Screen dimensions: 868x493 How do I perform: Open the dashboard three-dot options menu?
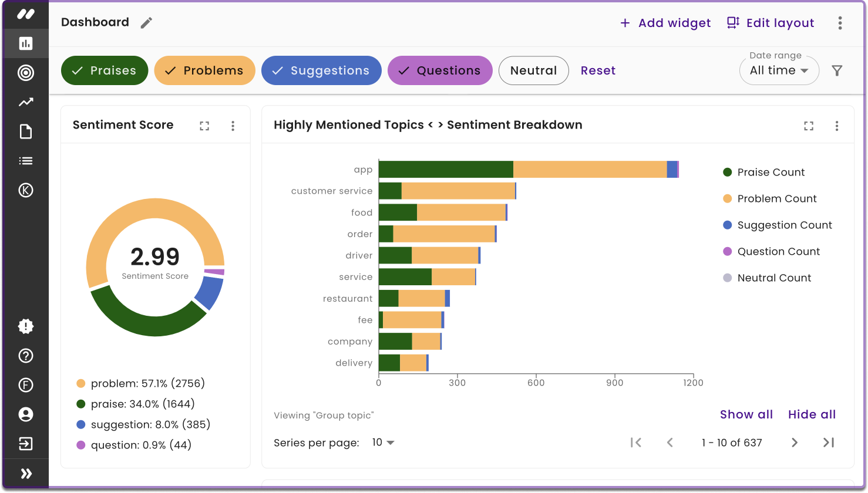tap(840, 23)
